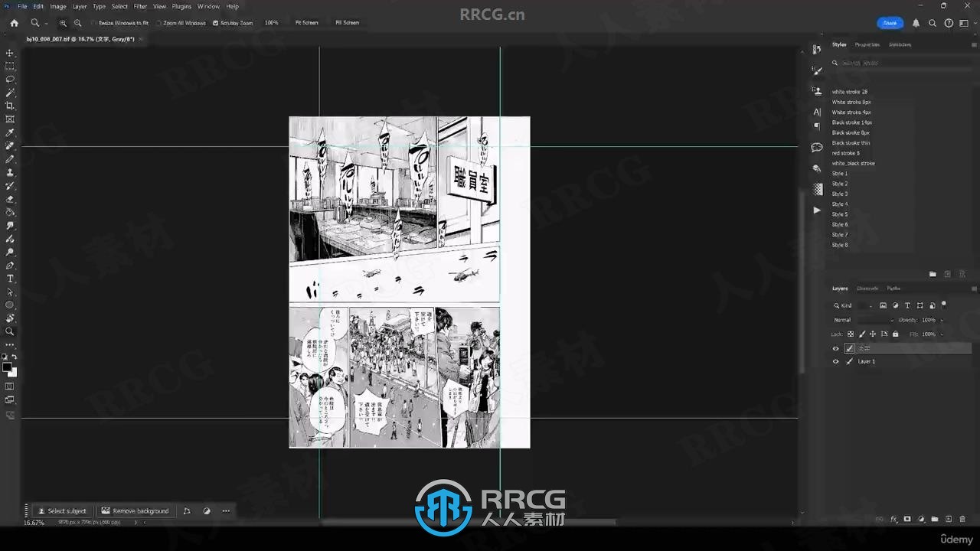
Task: Disable the Scrubby Zoom checkbox
Action: (215, 23)
